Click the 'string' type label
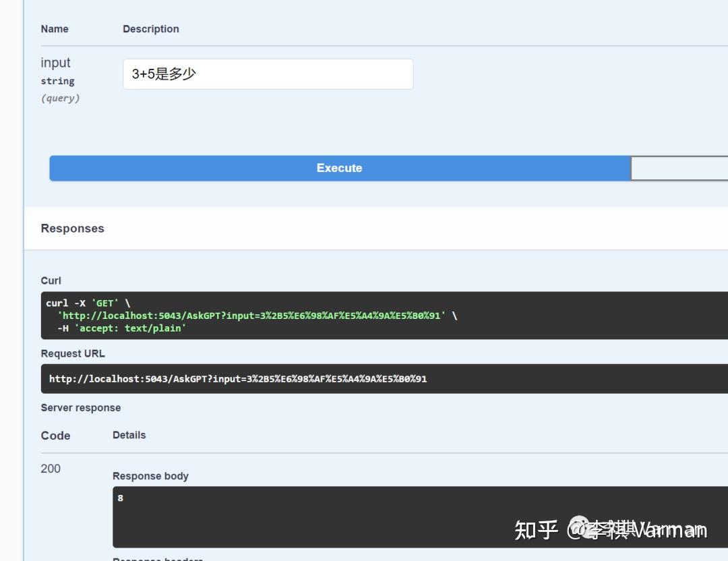 (57, 82)
